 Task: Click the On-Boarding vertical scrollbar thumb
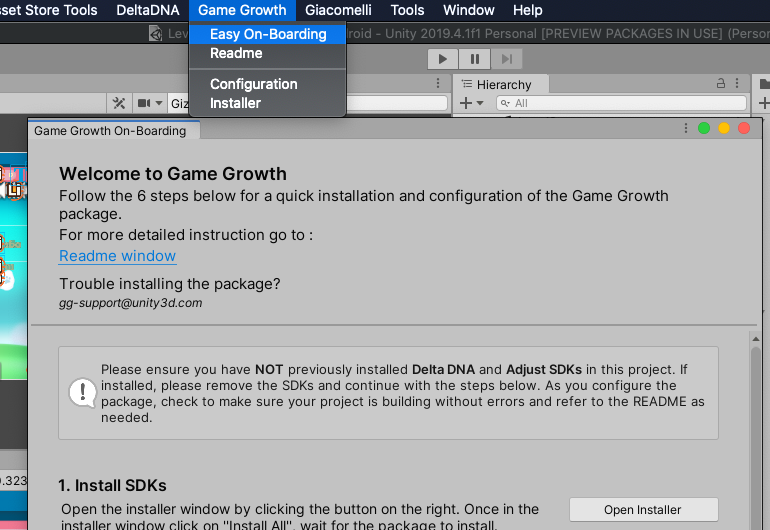click(x=756, y=437)
